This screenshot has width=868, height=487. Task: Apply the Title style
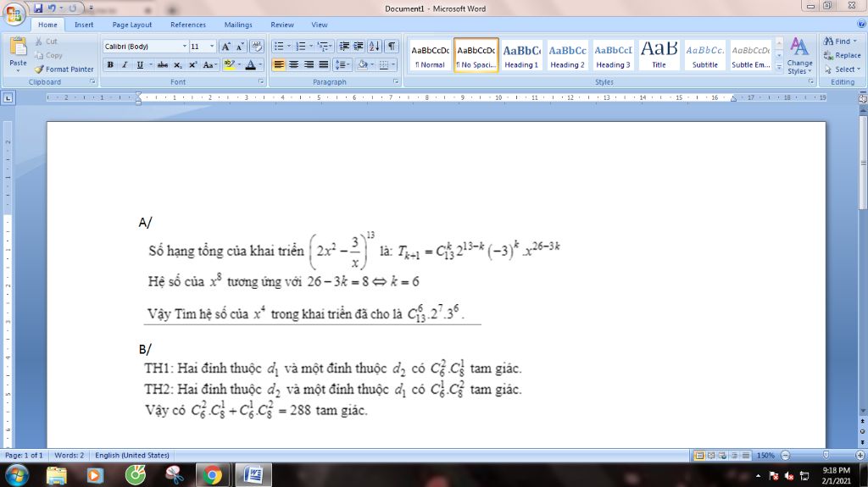(659, 55)
